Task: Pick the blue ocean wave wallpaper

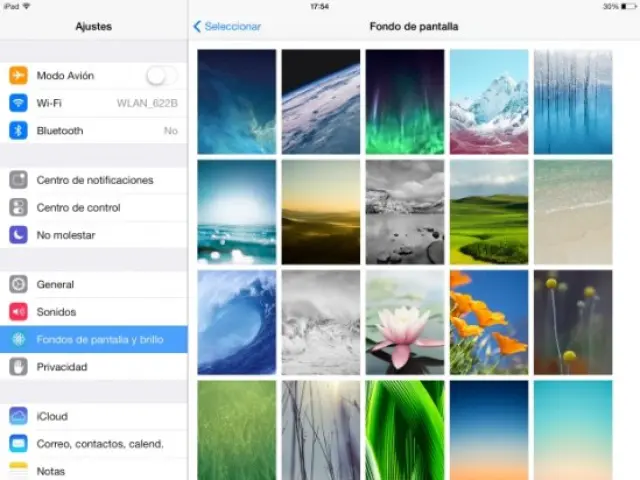Action: (x=236, y=322)
